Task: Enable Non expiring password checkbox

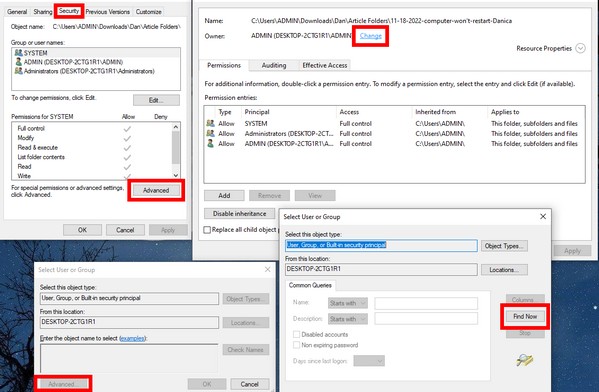Action: pyautogui.click(x=296, y=345)
